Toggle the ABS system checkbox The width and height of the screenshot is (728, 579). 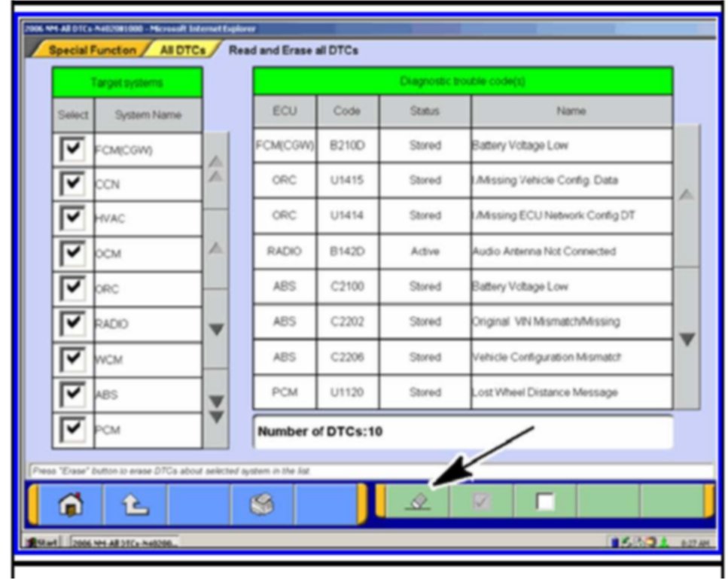coord(73,394)
